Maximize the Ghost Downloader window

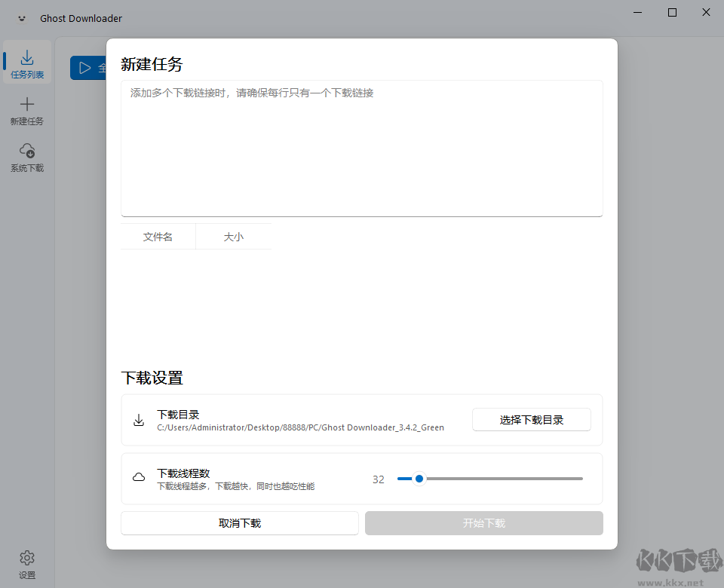point(672,13)
